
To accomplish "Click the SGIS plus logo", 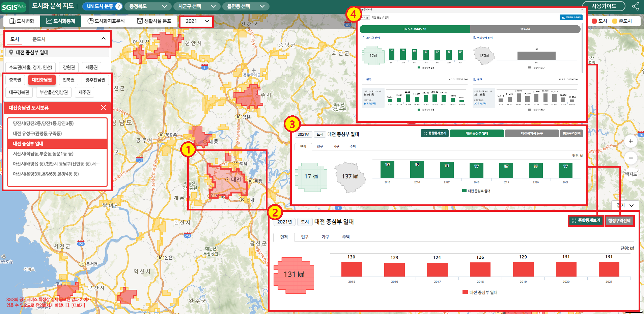I will click(13, 7).
